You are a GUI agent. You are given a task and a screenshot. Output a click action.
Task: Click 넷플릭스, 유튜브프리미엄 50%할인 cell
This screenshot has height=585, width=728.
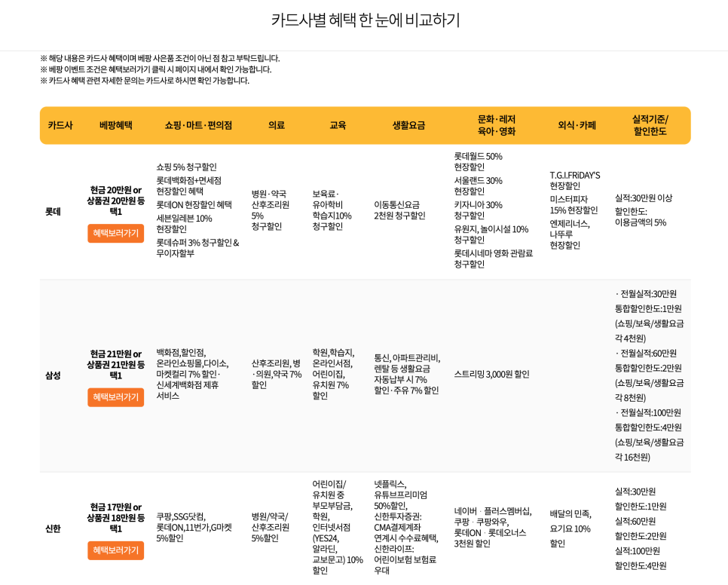pyautogui.click(x=406, y=528)
